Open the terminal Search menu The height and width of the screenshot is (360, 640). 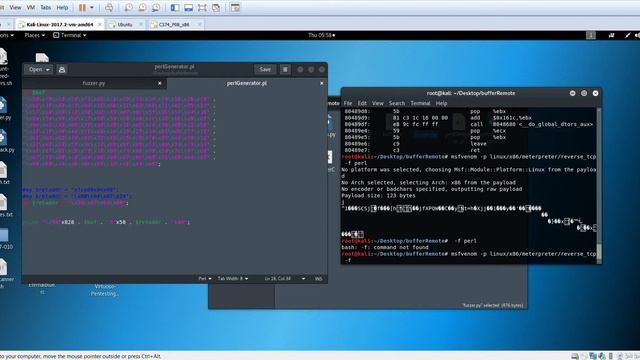[397, 103]
